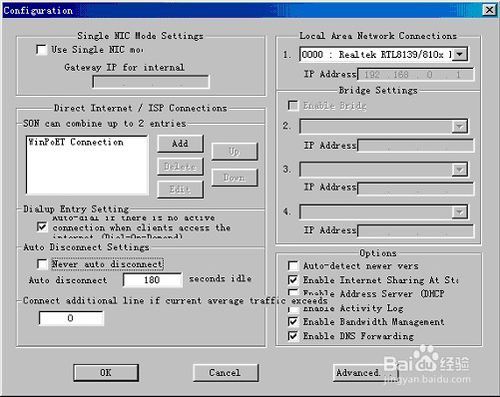500x397 pixels.
Task: Move entry with the Up button
Action: pos(234,151)
